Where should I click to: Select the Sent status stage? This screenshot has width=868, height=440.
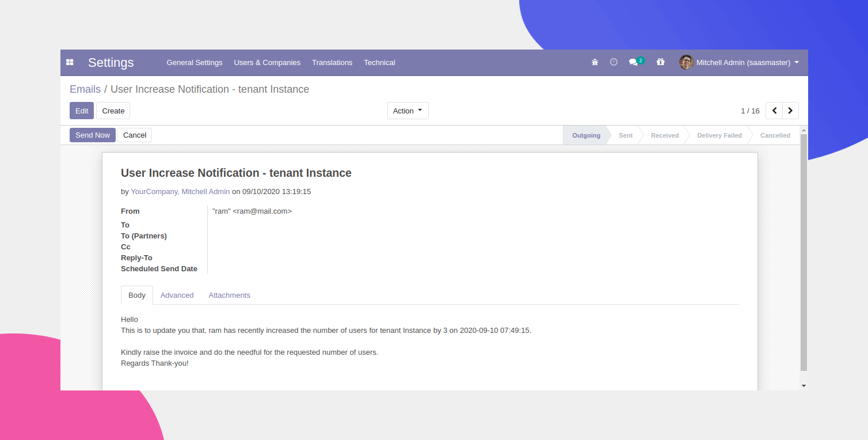[626, 135]
